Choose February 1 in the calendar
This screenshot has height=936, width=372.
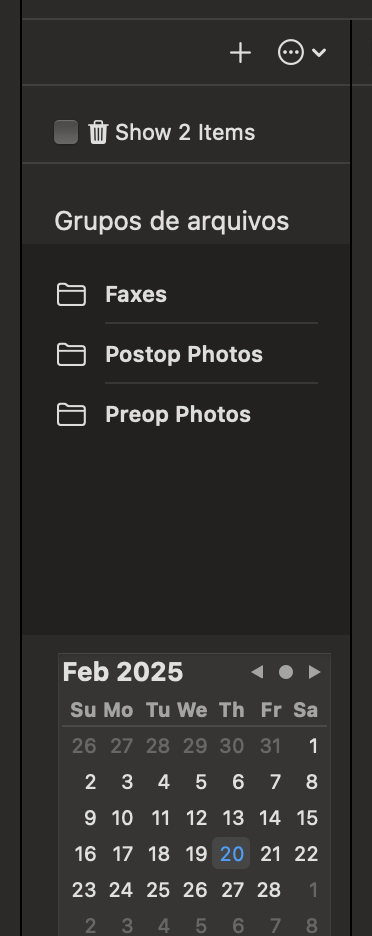tap(313, 746)
